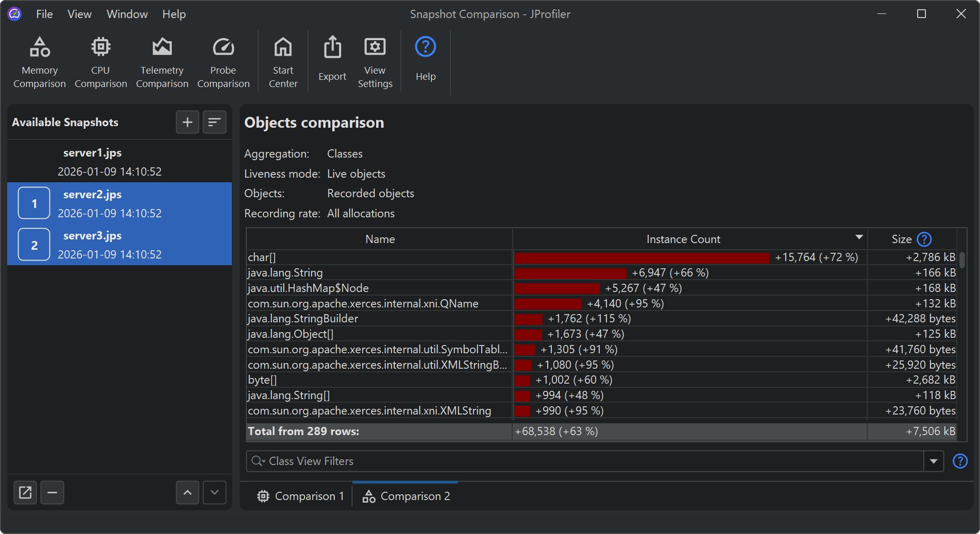Image resolution: width=980 pixels, height=534 pixels.
Task: Click the sort snapshots icon
Action: coord(214,122)
